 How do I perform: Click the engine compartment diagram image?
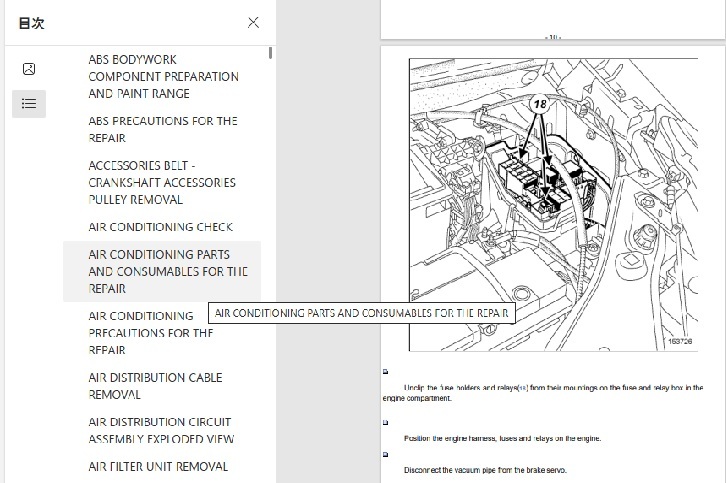(553, 205)
